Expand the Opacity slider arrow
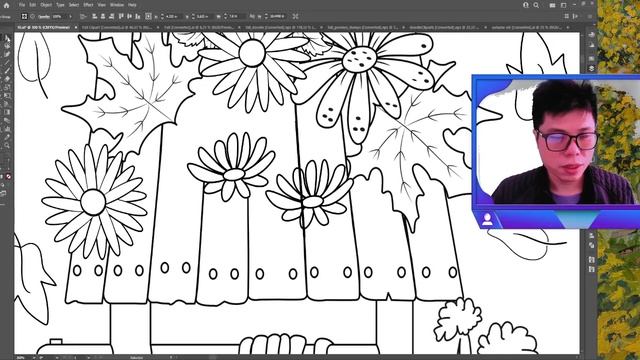This screenshot has width=640, height=360. pyautogui.click(x=70, y=16)
